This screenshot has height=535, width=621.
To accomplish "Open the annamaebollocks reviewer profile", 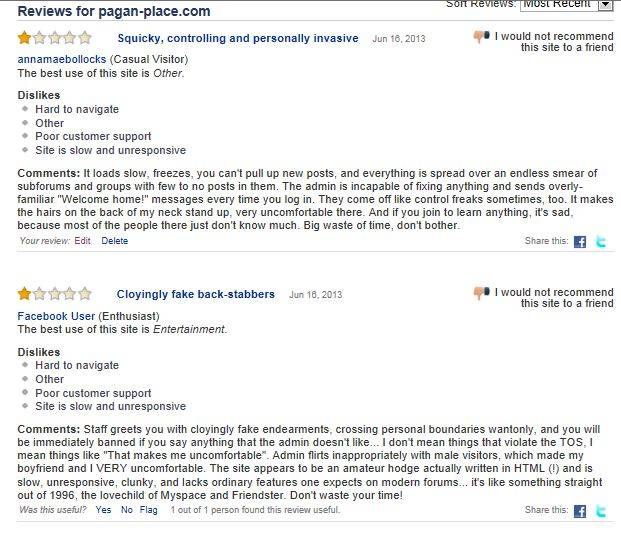I will 62,59.
